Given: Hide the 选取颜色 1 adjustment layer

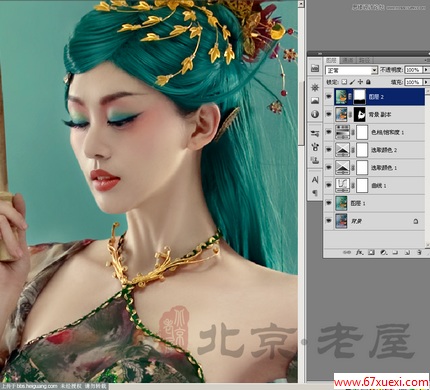Looking at the screenshot, I should click(x=329, y=168).
